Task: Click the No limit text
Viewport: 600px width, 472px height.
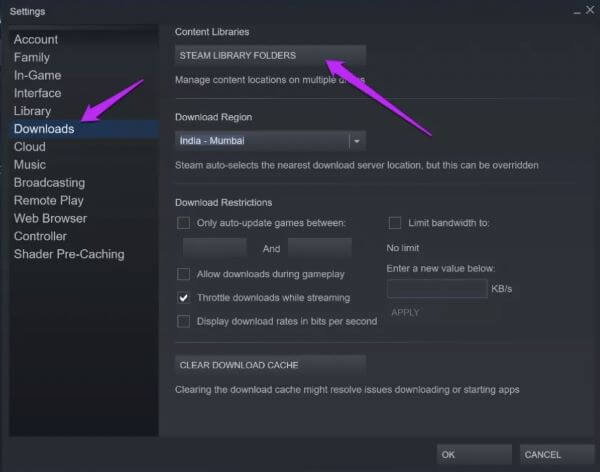Action: [x=403, y=248]
